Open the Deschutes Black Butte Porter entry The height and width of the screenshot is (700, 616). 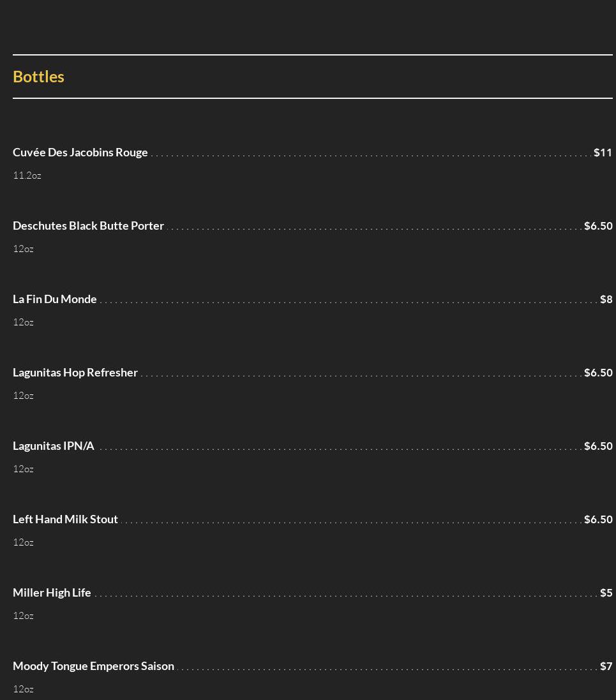coord(88,226)
